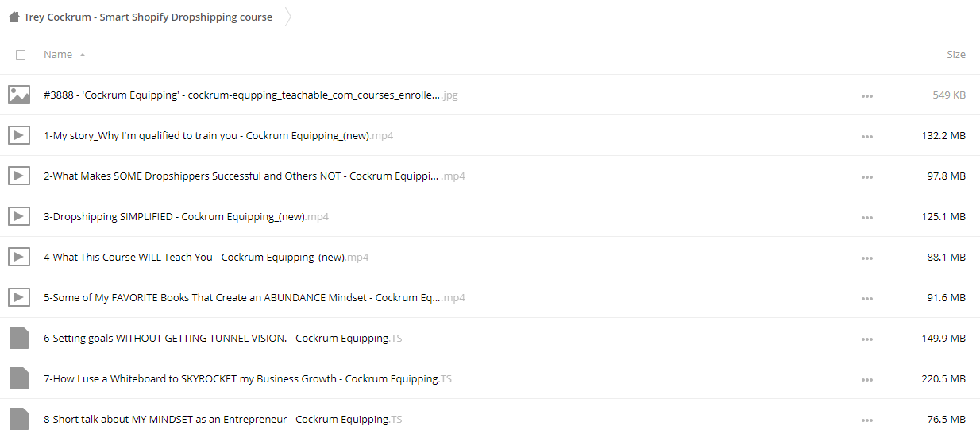Click video icon for 1-My story file
This screenshot has width=980, height=434.
pos(19,135)
